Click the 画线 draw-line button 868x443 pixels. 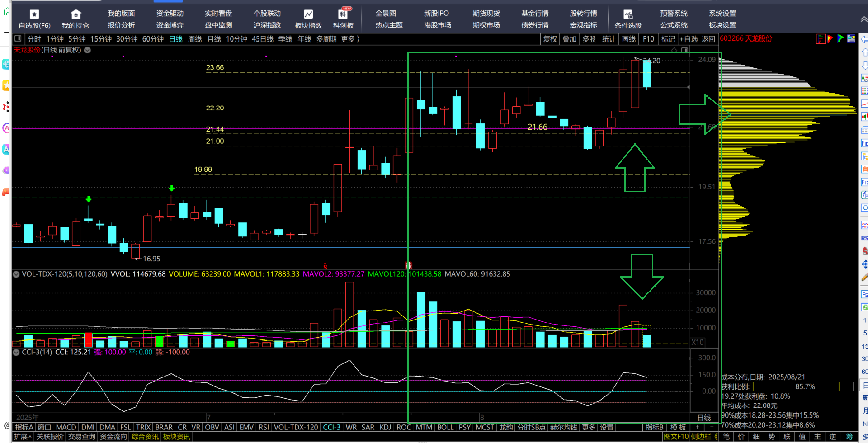(x=629, y=39)
